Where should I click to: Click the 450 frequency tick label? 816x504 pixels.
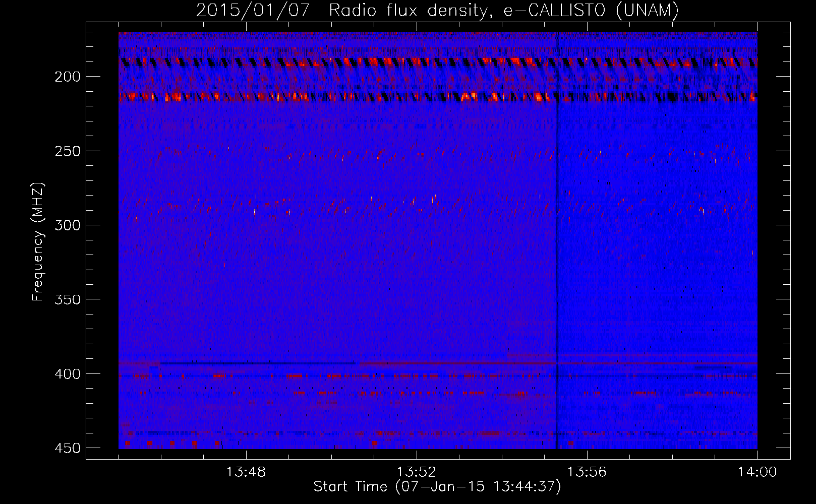pyautogui.click(x=67, y=448)
